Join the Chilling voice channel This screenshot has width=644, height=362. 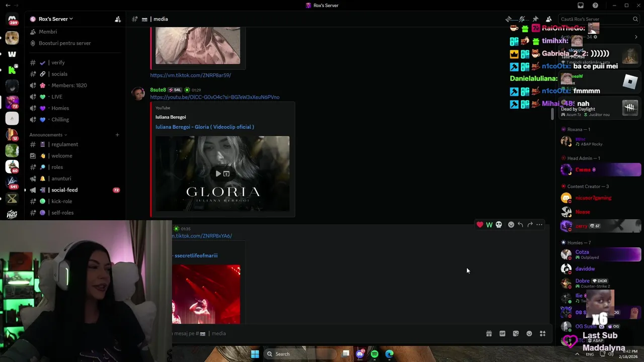coord(75,120)
